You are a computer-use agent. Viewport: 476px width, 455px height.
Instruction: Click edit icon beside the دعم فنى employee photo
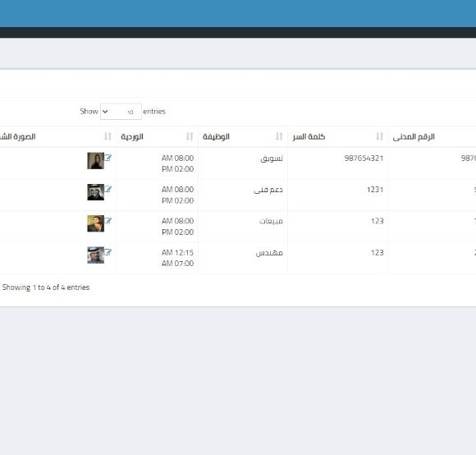click(x=108, y=189)
